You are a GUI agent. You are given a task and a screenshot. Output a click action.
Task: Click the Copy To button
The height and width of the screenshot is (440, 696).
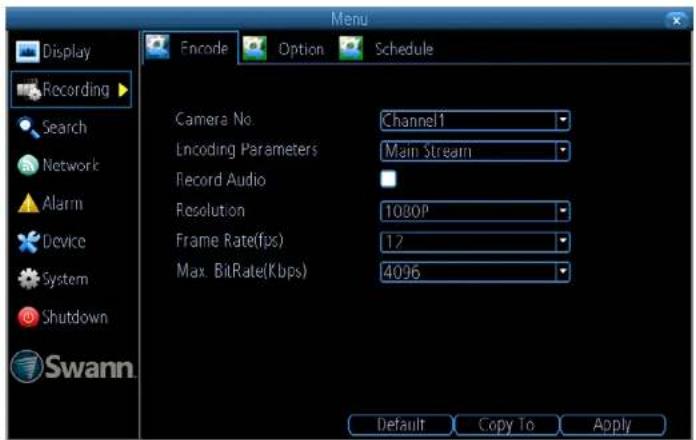(506, 425)
